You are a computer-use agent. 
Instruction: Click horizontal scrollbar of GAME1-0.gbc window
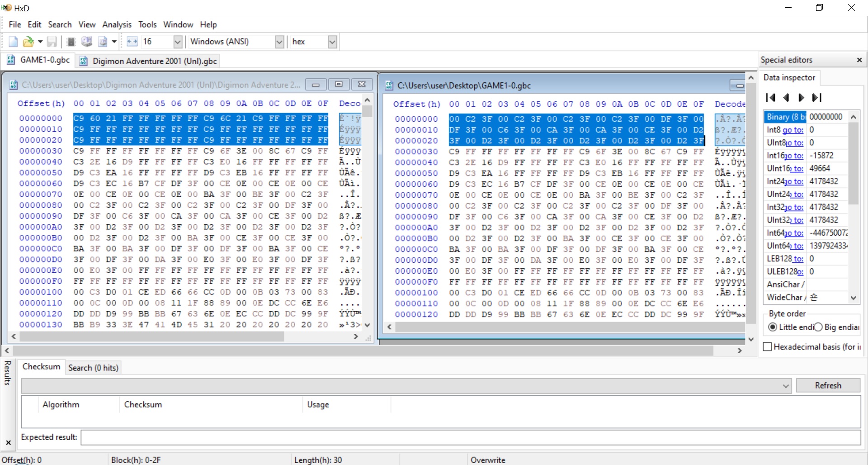point(565,327)
